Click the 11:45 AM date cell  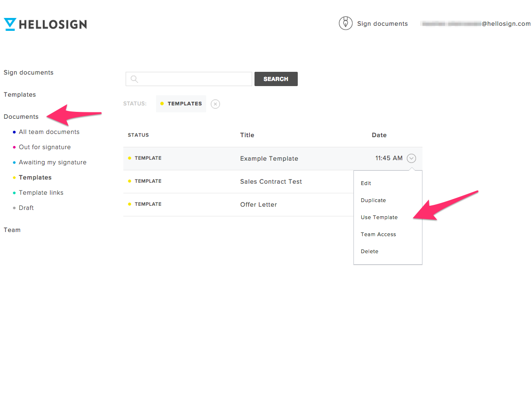tap(389, 158)
